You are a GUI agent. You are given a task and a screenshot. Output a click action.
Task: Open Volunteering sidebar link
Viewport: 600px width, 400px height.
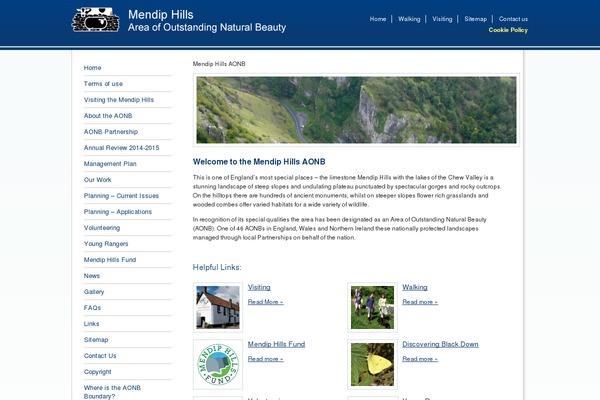[x=102, y=228]
